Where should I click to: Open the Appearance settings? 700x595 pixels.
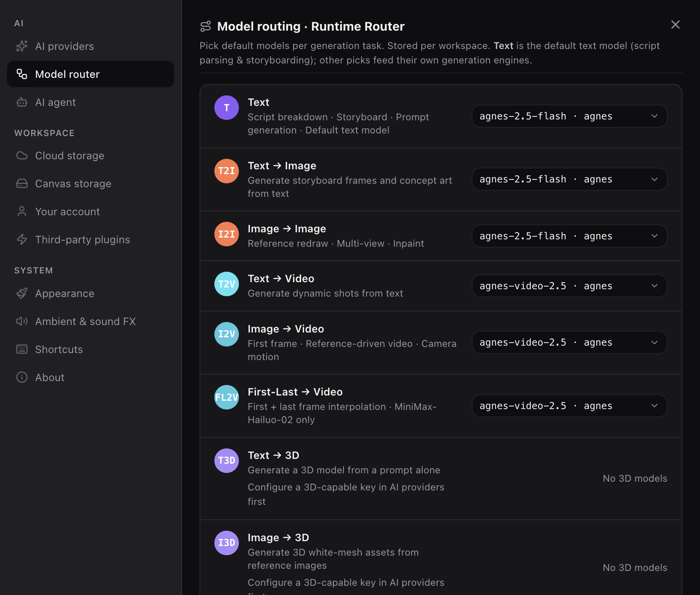[x=91, y=293]
